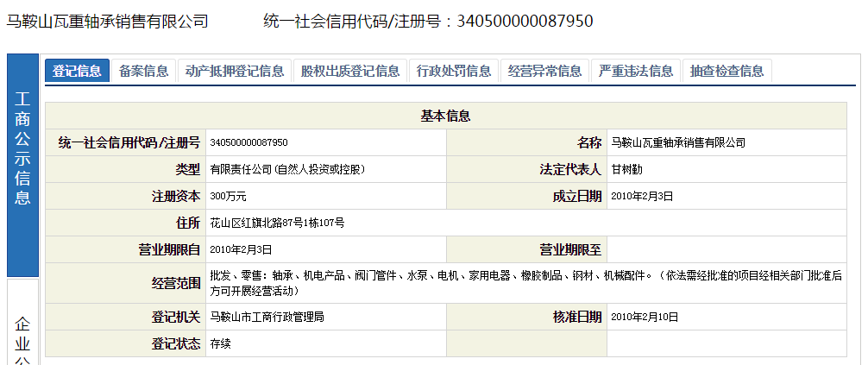The height and width of the screenshot is (365, 868).
Task: Click the company name heading at page top
Action: click(x=108, y=21)
